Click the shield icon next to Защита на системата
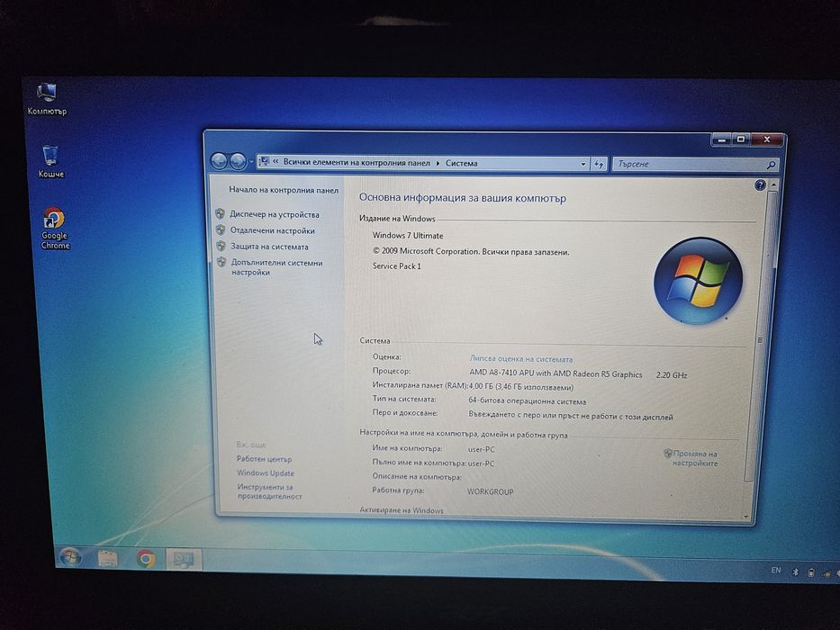This screenshot has height=630, width=840. [221, 246]
